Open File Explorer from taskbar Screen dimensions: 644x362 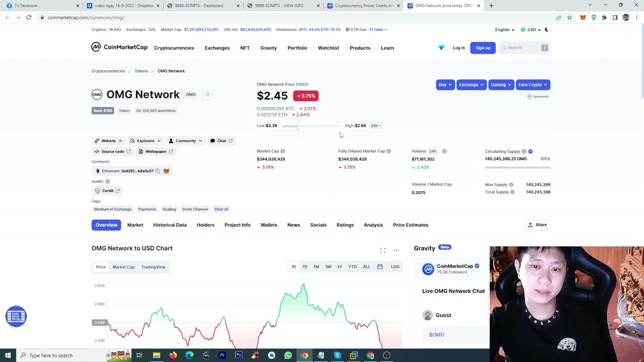[156, 355]
